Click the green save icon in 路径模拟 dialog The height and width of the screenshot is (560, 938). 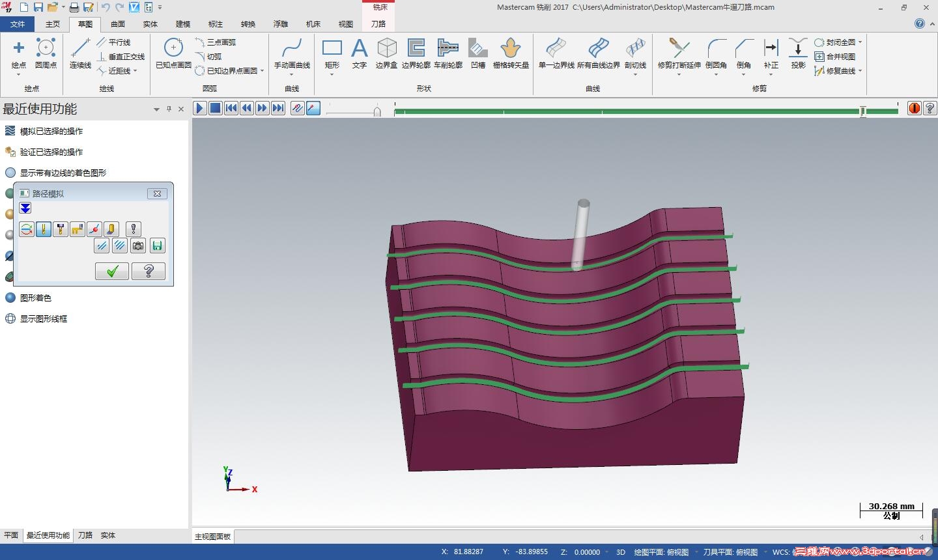pyautogui.click(x=157, y=245)
